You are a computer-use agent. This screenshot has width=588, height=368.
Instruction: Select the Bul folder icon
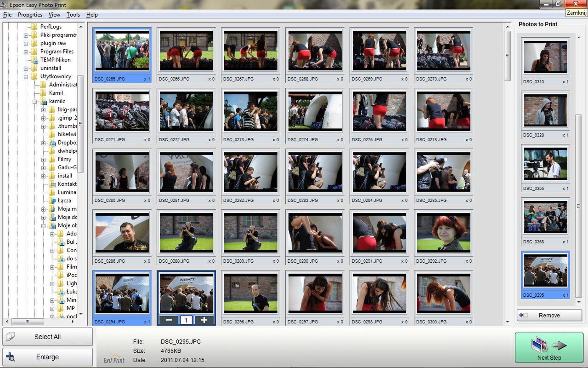[x=61, y=242]
